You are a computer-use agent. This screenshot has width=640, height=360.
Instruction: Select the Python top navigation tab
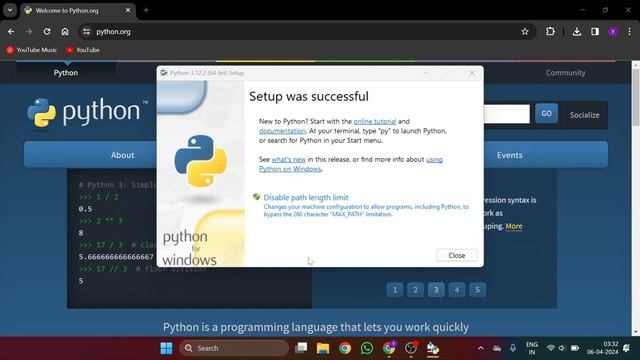[x=66, y=73]
